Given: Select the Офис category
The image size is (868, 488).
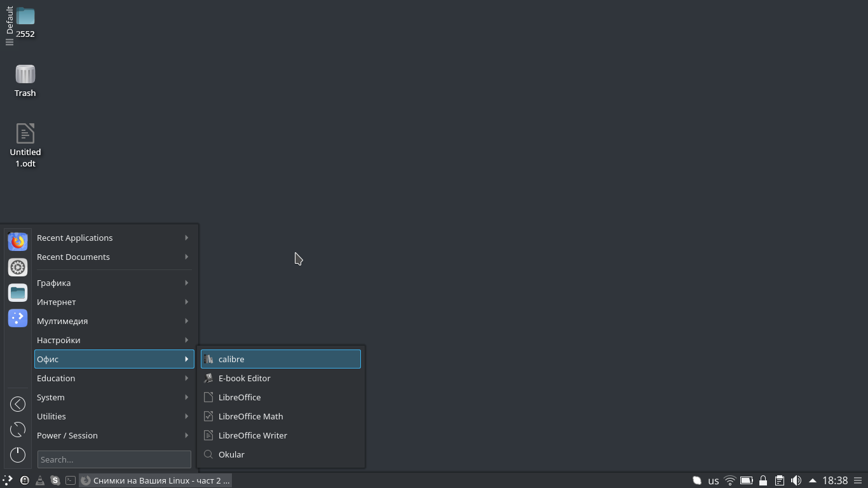Looking at the screenshot, I should (114, 359).
